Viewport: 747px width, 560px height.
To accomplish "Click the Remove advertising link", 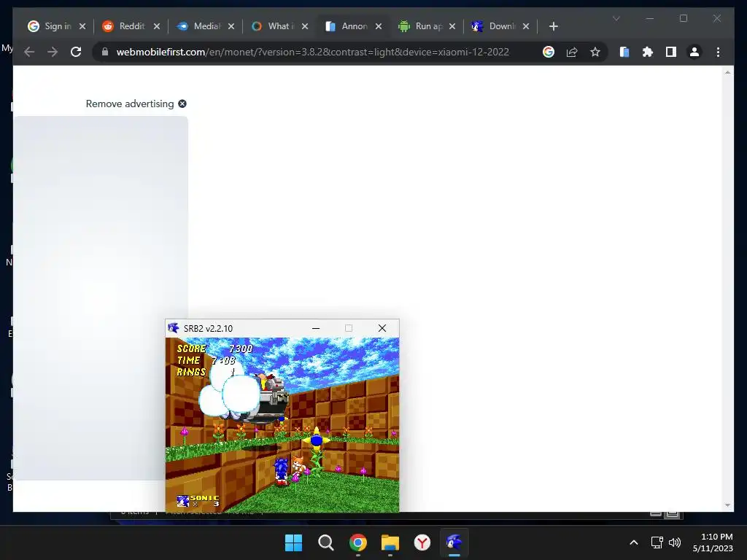I will tap(130, 104).
